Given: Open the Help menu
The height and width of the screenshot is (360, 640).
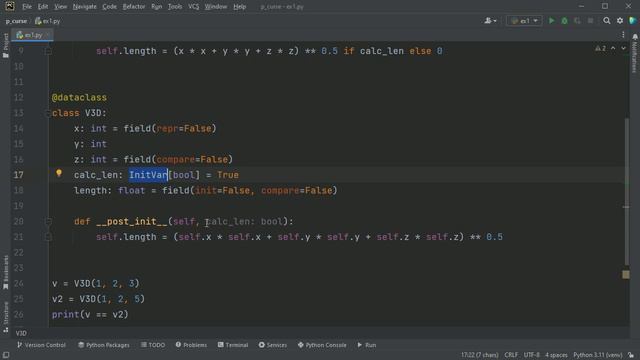Looking at the screenshot, I should click(x=240, y=7).
